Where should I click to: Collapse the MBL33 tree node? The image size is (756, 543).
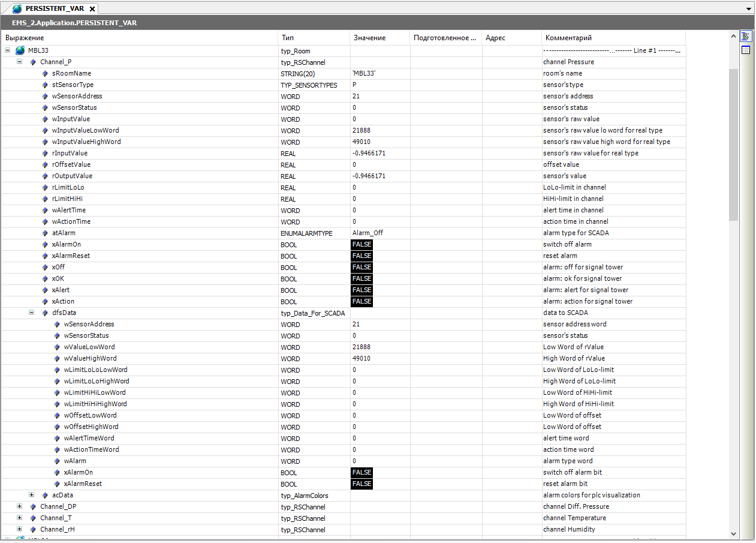pos(7,50)
